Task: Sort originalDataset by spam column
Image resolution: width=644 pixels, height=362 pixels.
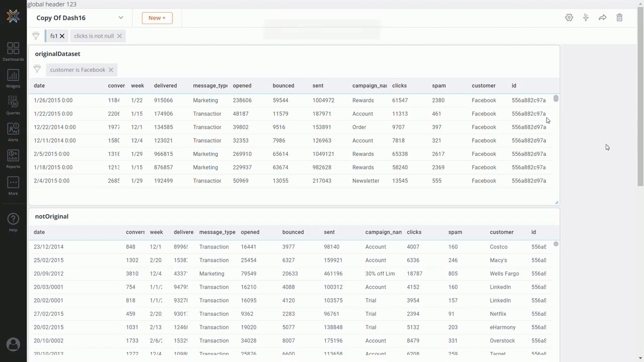Action: tap(439, 86)
